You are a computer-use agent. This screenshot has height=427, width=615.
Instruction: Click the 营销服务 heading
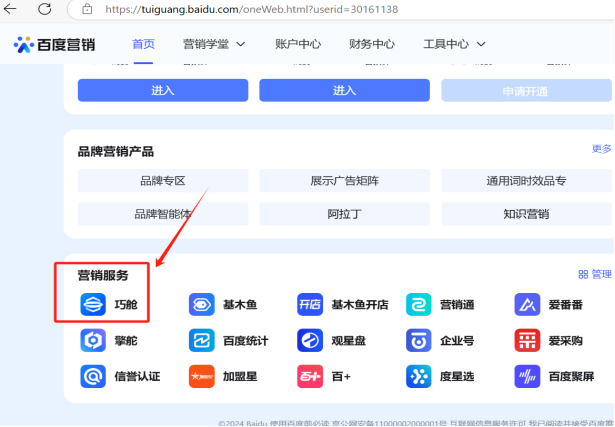click(103, 276)
